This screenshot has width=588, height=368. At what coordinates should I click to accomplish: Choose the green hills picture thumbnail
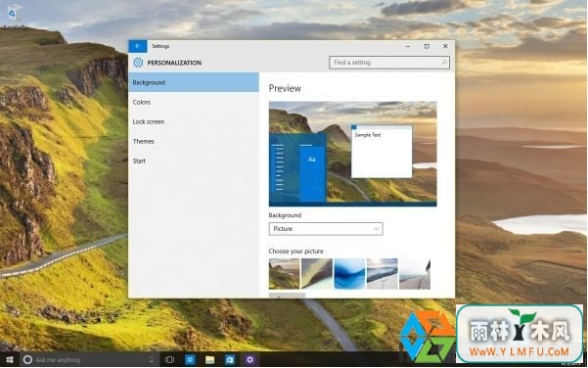(285, 274)
